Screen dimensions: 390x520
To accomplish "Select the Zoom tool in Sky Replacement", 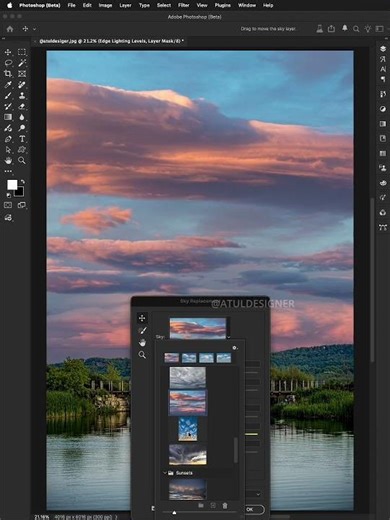I will pos(142,355).
